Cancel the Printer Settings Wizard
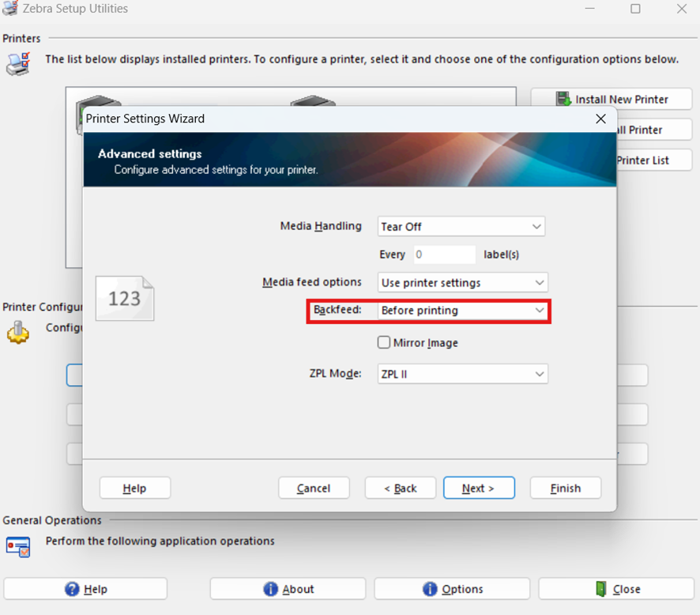Viewport: 700px width, 615px height. click(314, 488)
